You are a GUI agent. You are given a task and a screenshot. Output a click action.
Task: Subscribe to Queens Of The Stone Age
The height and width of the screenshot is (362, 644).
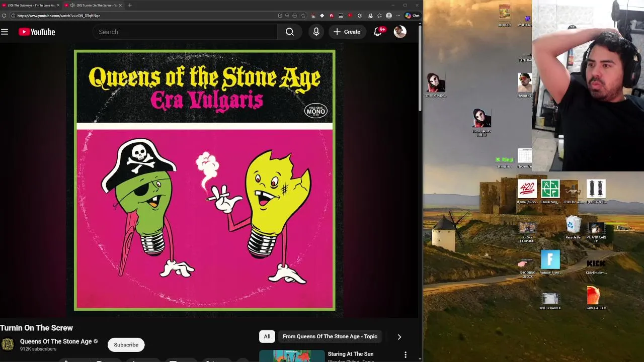click(126, 344)
